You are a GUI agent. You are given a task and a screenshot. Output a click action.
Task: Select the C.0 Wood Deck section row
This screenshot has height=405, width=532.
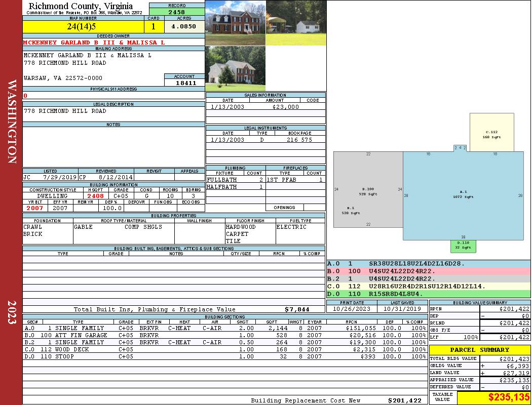click(x=225, y=349)
